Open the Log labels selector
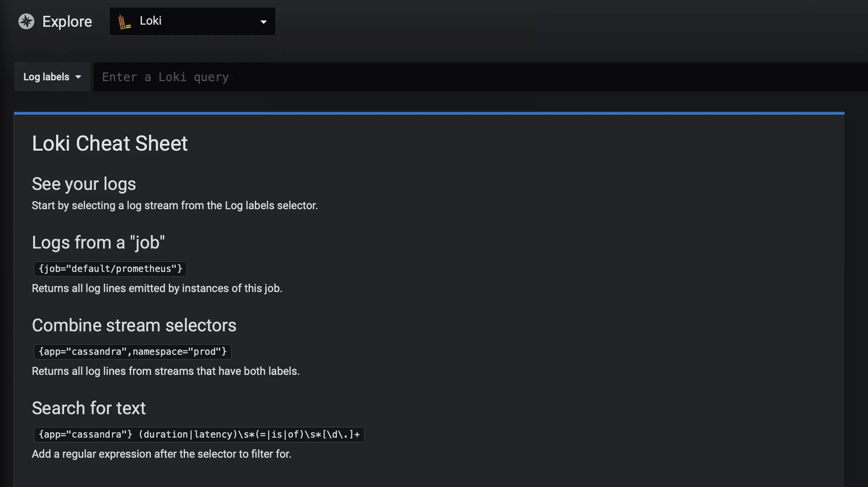The width and height of the screenshot is (868, 487). [x=52, y=77]
